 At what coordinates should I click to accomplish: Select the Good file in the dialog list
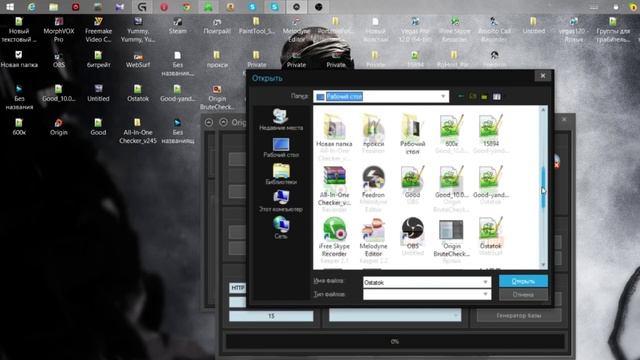[x=412, y=182]
